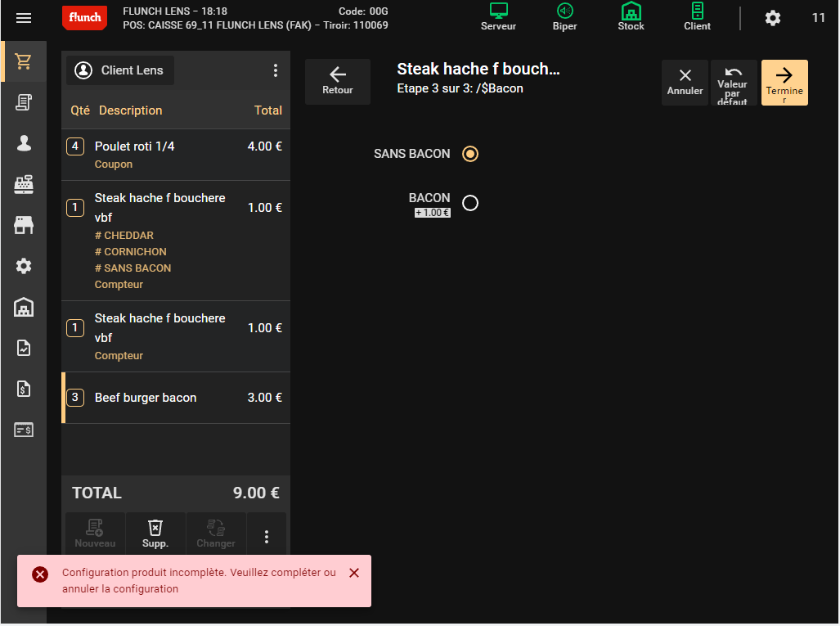Image resolution: width=840 pixels, height=626 pixels.
Task: Expand more order actions beside Changer
Action: coord(266,536)
